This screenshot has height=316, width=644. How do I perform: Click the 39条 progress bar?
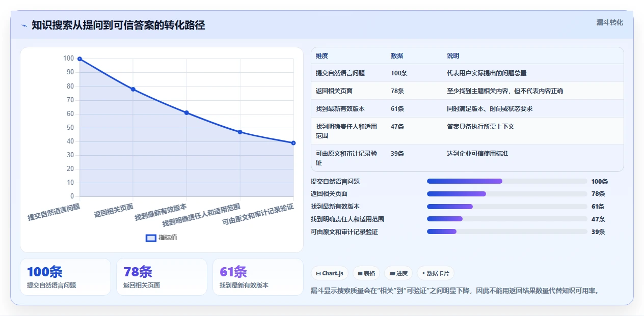tap(507, 232)
